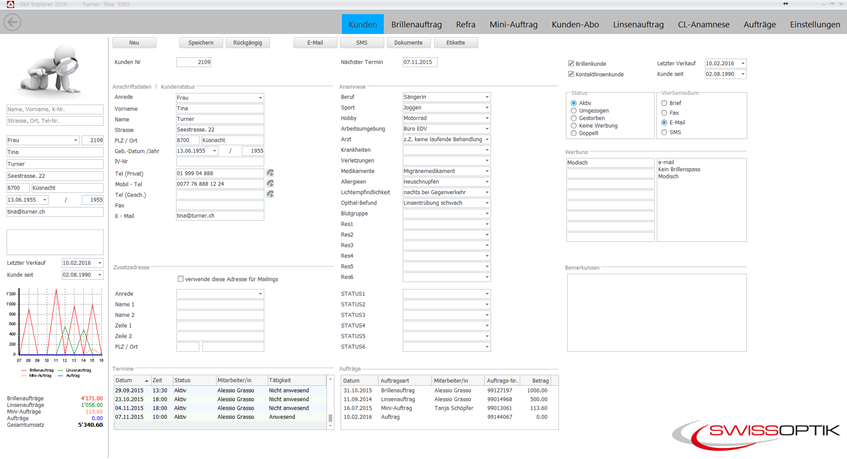847x459 pixels.
Task: Click the Kunden Nr field showing 2109
Action: coord(194,62)
